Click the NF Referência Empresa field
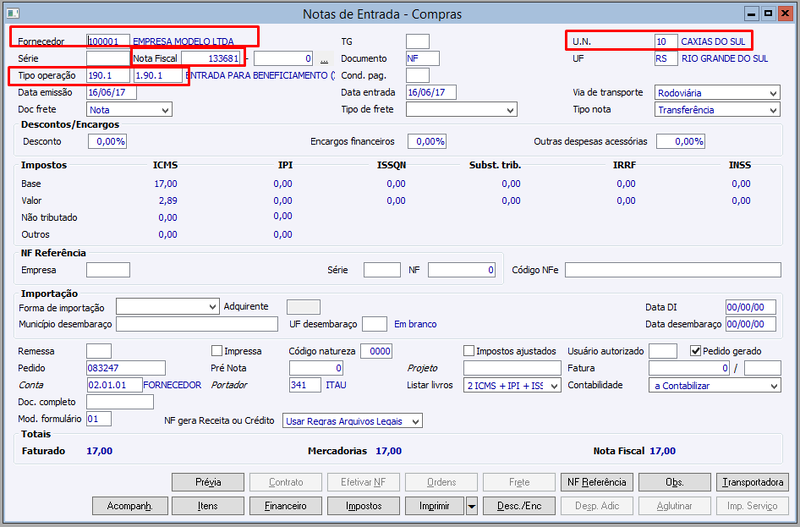Screen dimensions: 800x527 pos(108,270)
